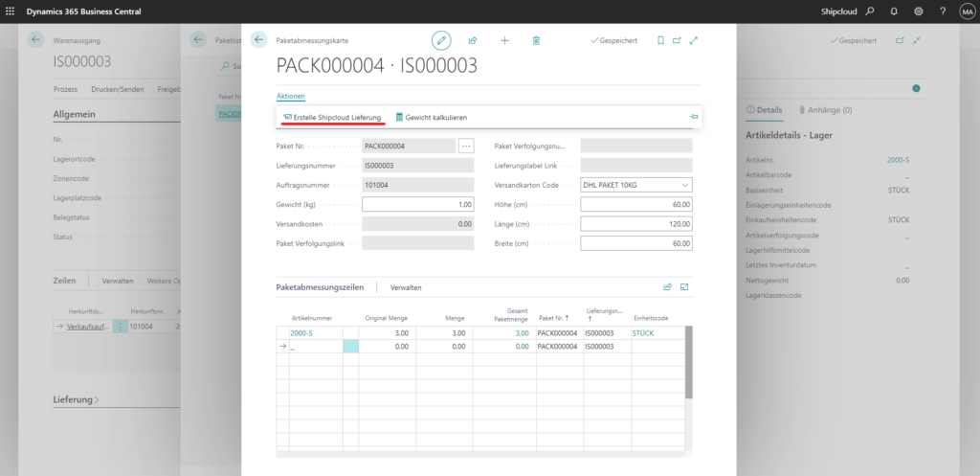Click the Paket Nr. lookup ellipsis button
The image size is (980, 476).
[x=466, y=147]
